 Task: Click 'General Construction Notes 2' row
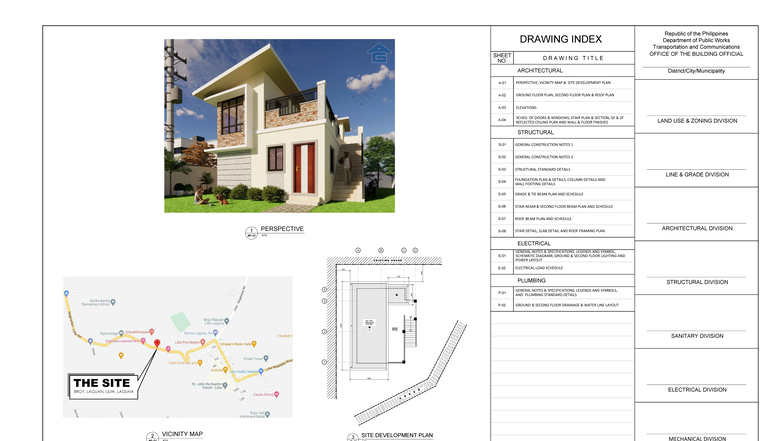[x=562, y=157]
